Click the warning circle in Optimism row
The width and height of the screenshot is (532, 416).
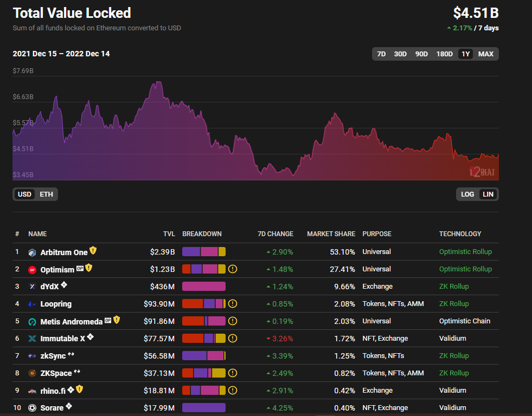tap(233, 269)
